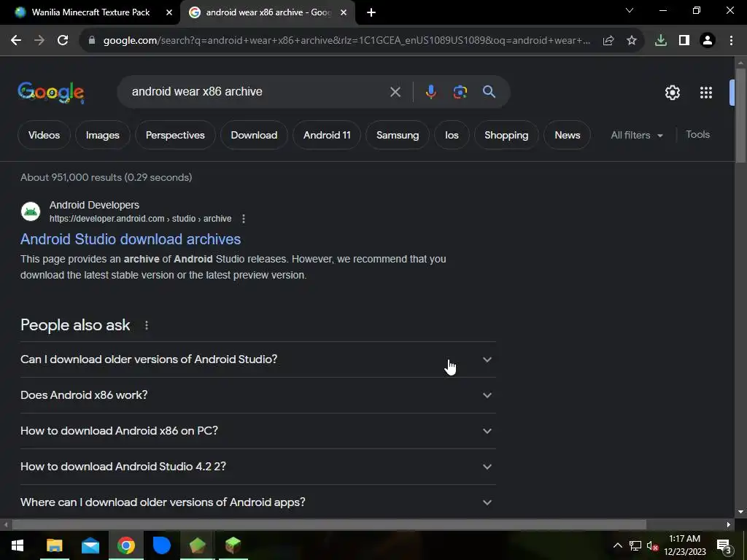Switch to Wanilia Minecraft Texture Pack tab

point(90,12)
